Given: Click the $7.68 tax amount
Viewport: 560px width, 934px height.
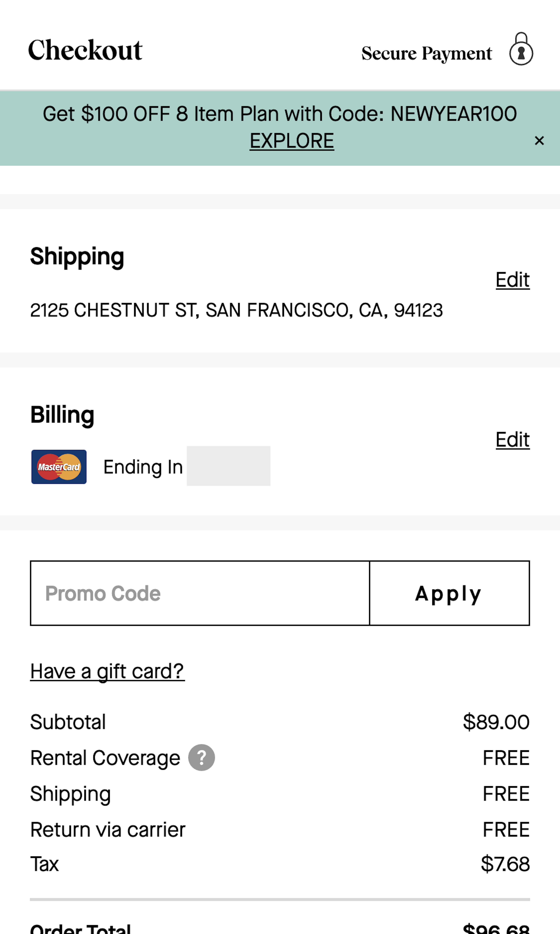Looking at the screenshot, I should pos(505,864).
